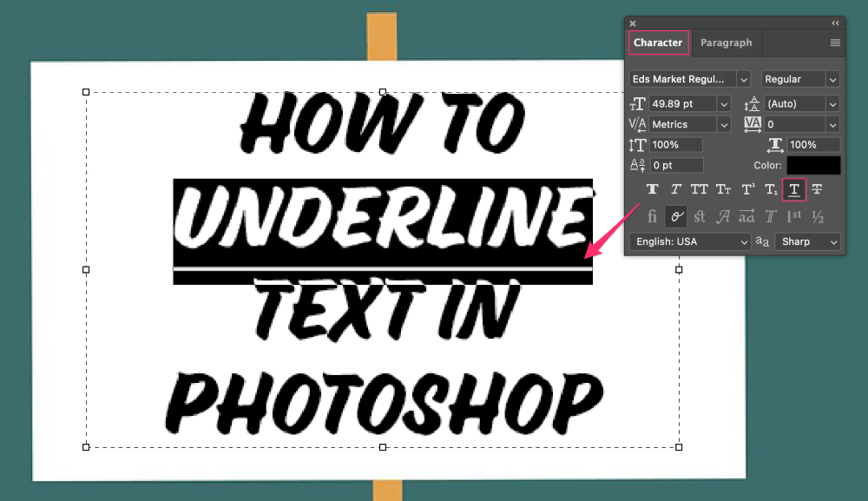Expand the tracking dropdown arrow

[833, 125]
